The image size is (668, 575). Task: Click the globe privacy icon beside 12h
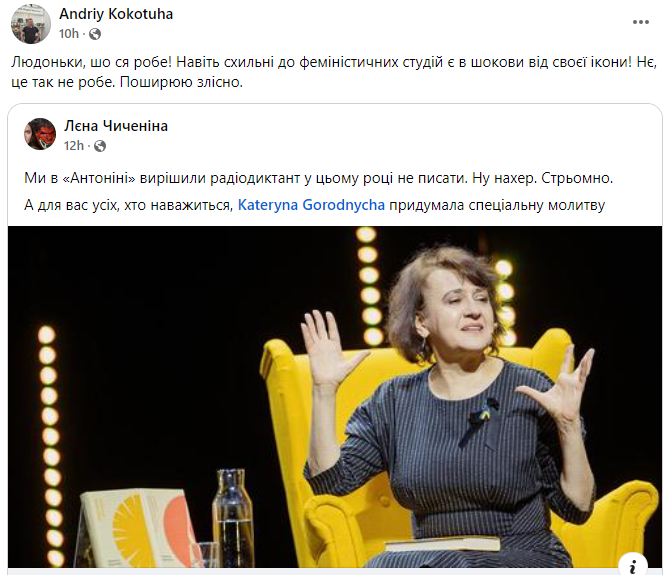pyautogui.click(x=98, y=145)
